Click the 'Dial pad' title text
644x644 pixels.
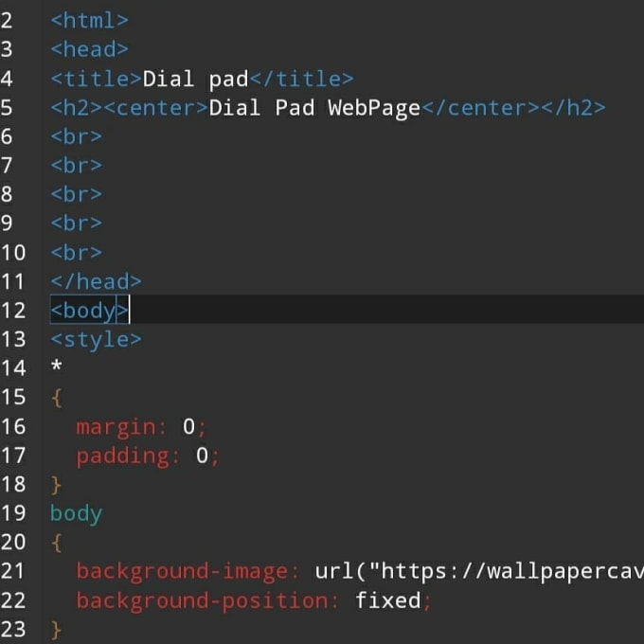[x=195, y=79]
